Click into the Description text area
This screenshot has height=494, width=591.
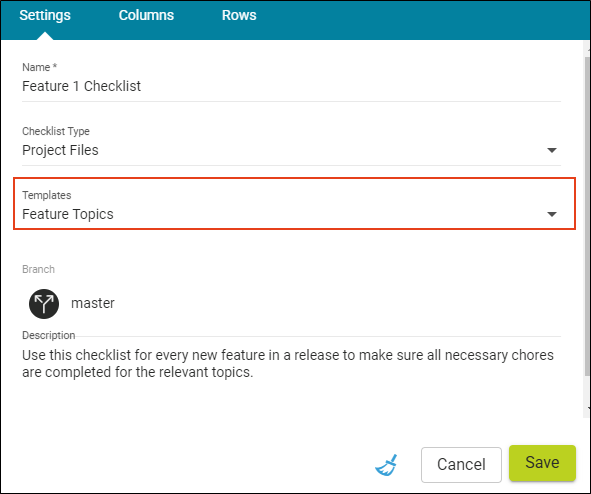(291, 364)
